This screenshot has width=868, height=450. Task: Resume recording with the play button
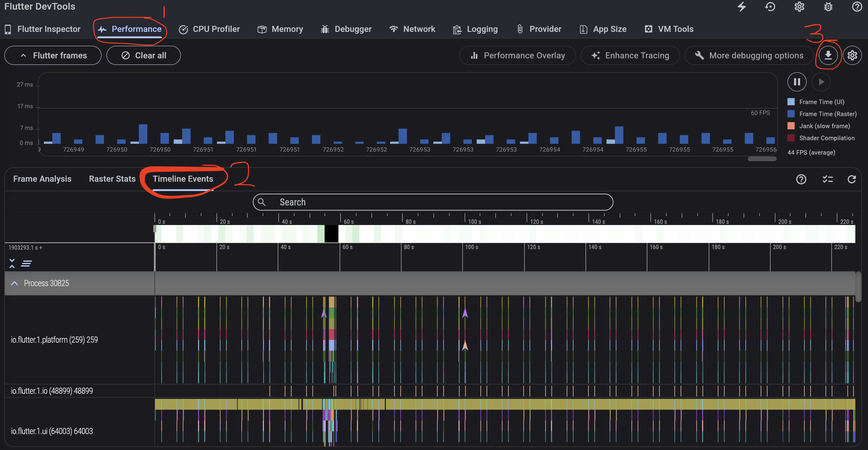(x=821, y=82)
